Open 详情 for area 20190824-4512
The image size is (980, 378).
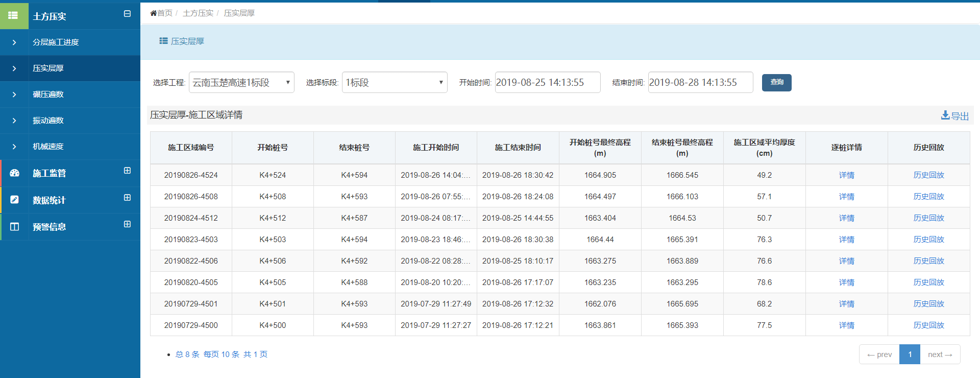847,218
